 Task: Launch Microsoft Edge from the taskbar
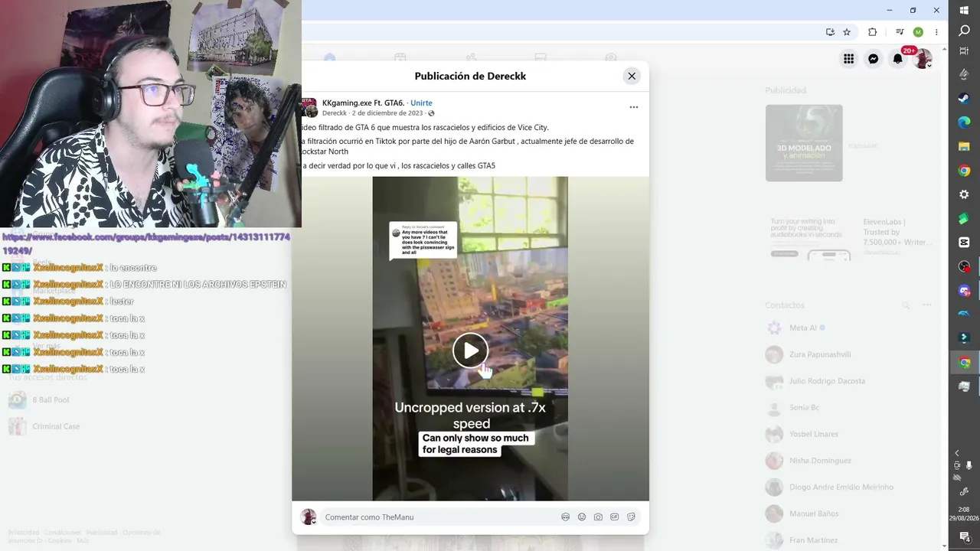tap(964, 122)
